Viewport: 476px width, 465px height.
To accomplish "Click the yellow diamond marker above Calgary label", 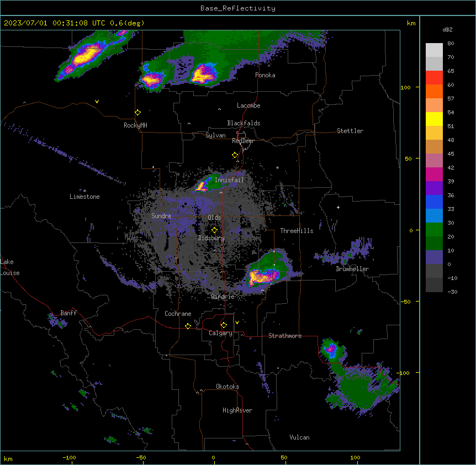I will coord(224,325).
